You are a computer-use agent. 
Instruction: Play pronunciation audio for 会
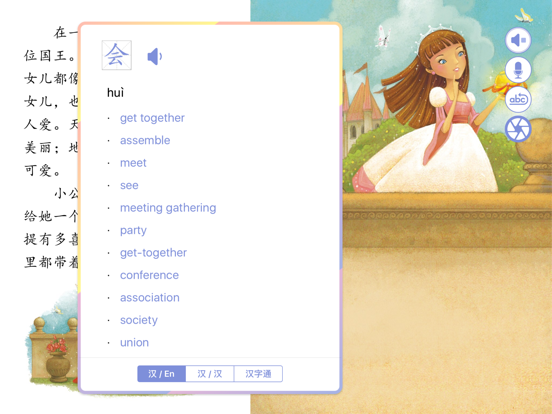click(x=155, y=56)
